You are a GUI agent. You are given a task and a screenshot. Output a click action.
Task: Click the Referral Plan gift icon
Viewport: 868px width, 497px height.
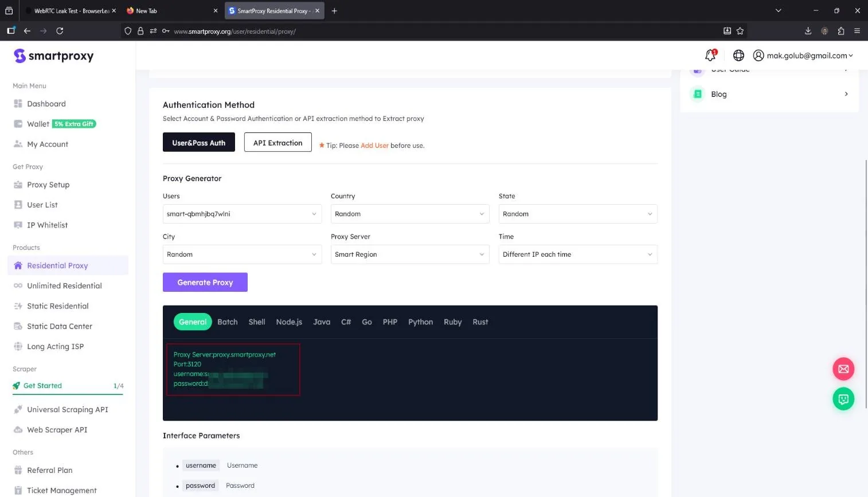click(x=18, y=470)
